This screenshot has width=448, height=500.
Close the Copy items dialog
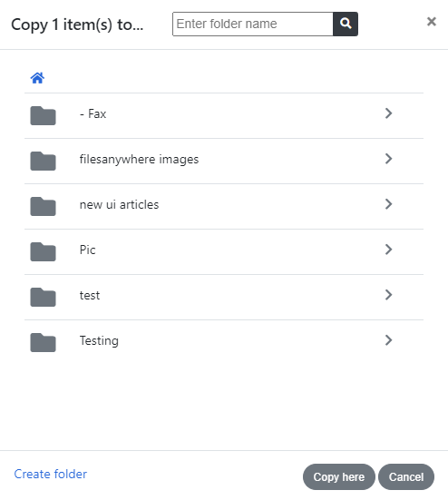[432, 22]
